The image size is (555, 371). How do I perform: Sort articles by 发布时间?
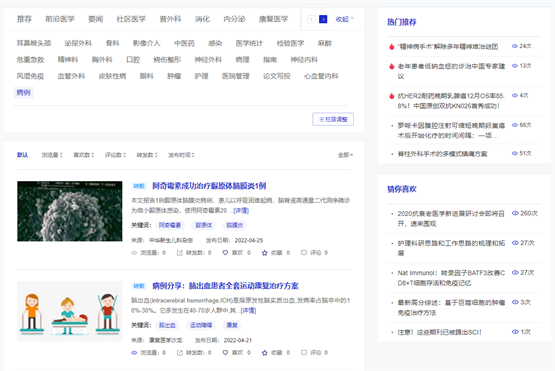tap(181, 155)
